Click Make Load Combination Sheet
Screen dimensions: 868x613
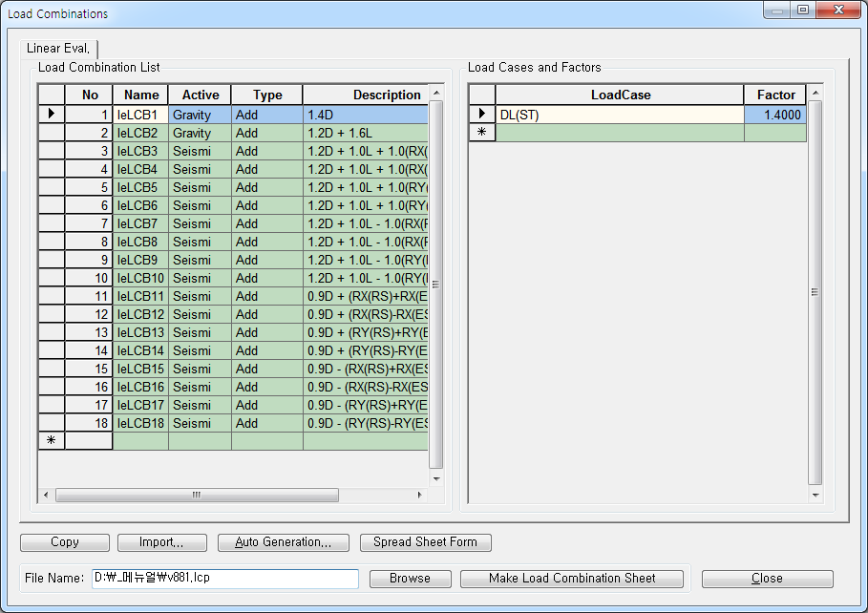point(572,579)
